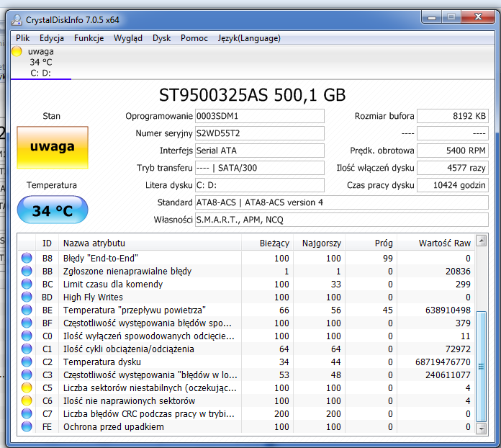This screenshot has height=448, width=501.
Task: Click the blue status icon for attribute BE
Action: (x=27, y=310)
